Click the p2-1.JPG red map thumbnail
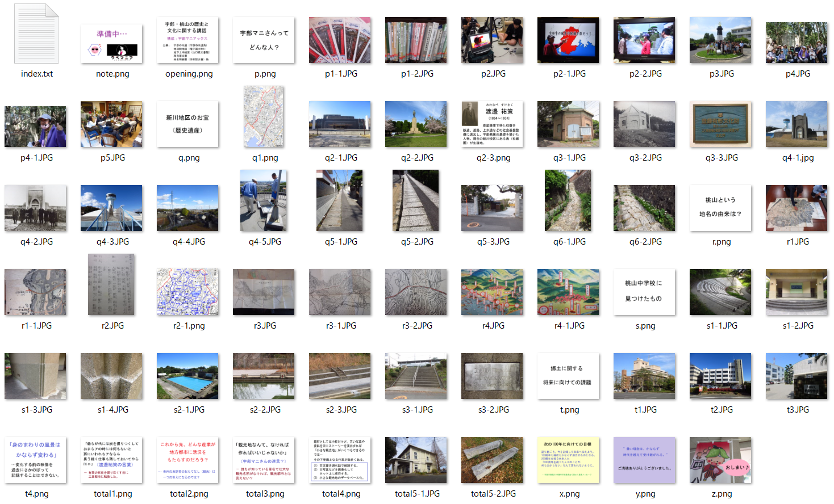 click(568, 40)
